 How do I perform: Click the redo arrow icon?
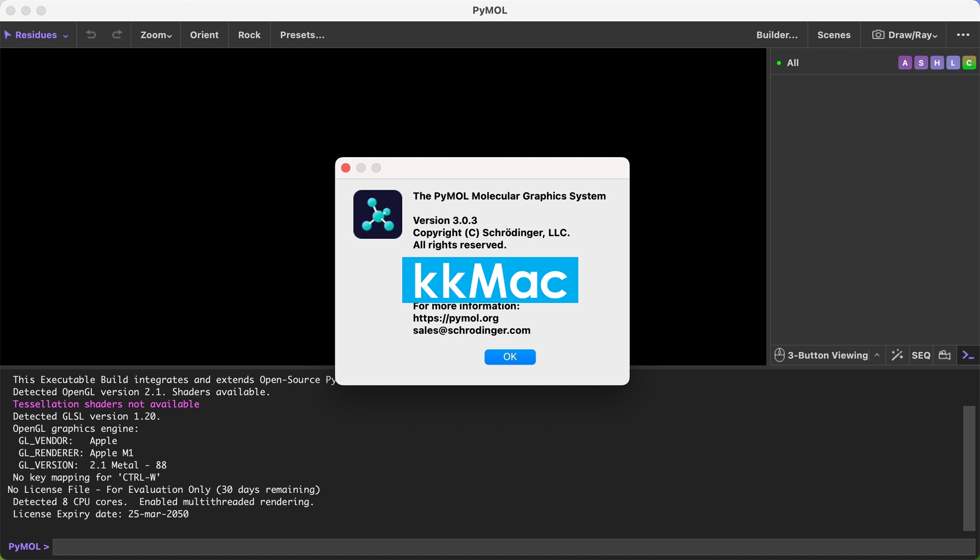tap(117, 35)
